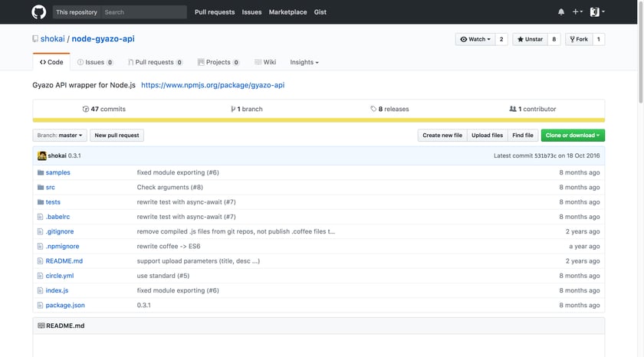Click the .gitignore file icon
644x357 pixels.
[40, 231]
